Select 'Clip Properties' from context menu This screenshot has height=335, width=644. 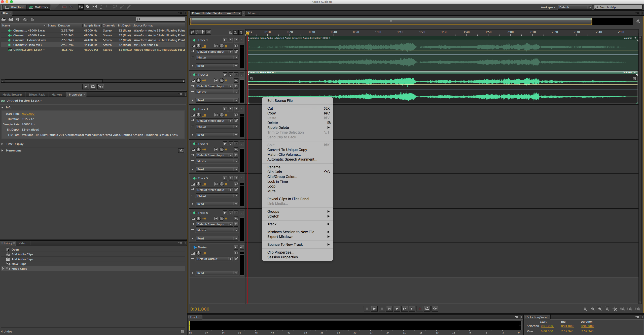tap(280, 252)
